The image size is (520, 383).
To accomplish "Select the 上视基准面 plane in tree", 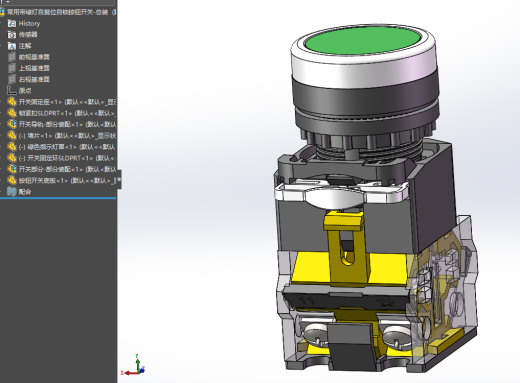I will click(34, 68).
